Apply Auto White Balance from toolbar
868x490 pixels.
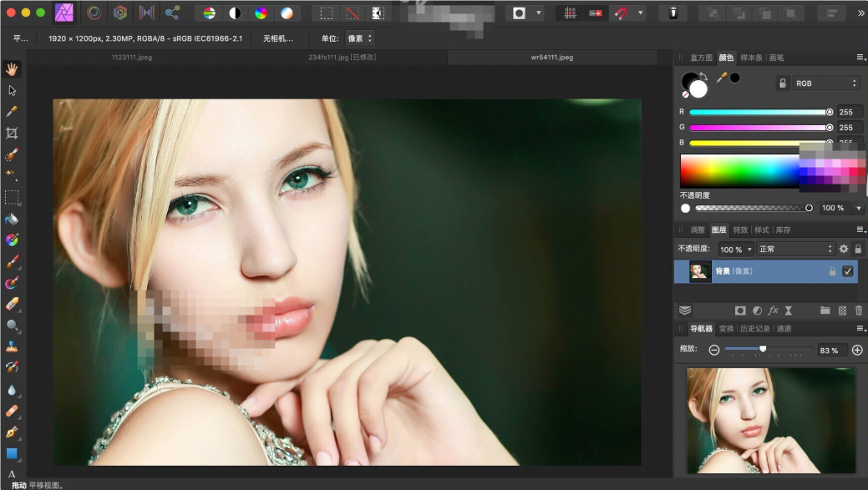click(287, 13)
